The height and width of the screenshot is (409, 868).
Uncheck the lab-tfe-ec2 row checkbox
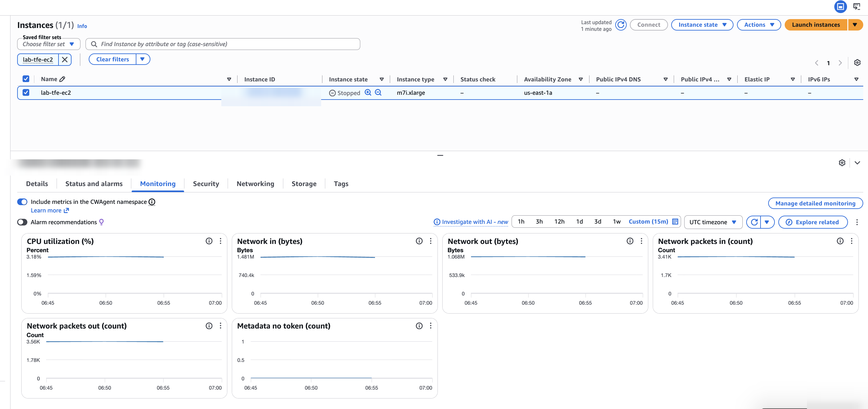click(26, 92)
